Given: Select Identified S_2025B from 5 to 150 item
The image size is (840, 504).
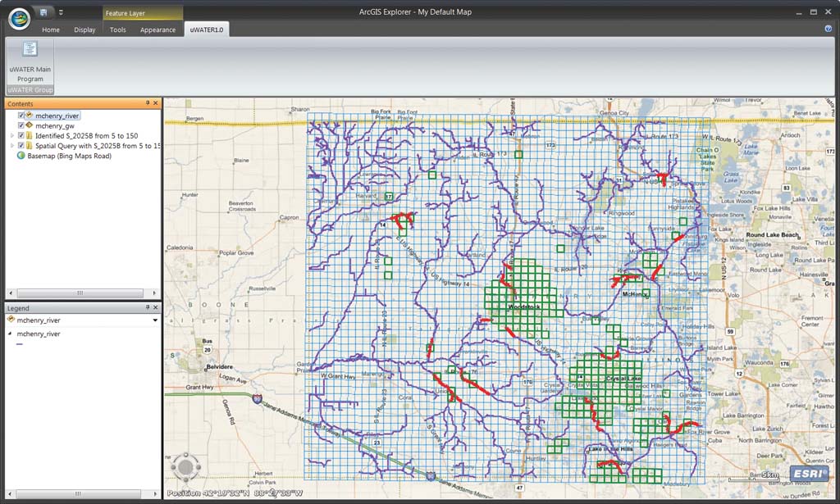Looking at the screenshot, I should (86, 136).
